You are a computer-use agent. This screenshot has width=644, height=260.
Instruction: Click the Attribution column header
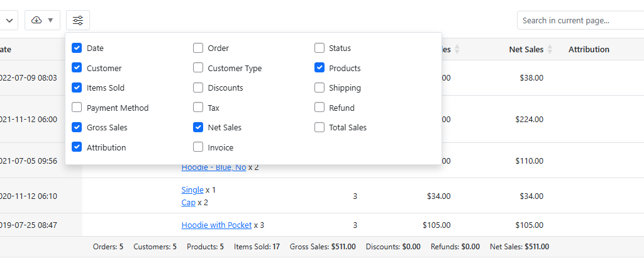(589, 49)
